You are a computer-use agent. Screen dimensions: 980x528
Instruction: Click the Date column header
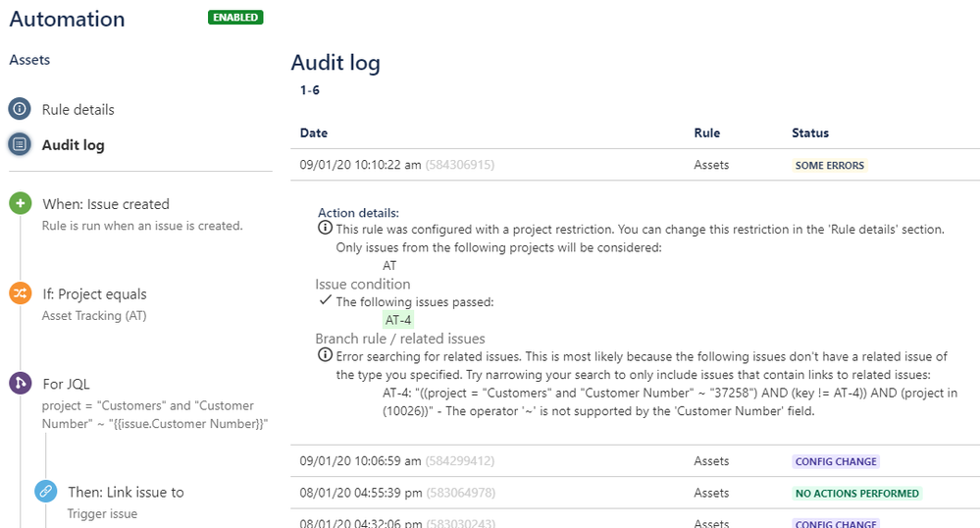click(x=314, y=132)
